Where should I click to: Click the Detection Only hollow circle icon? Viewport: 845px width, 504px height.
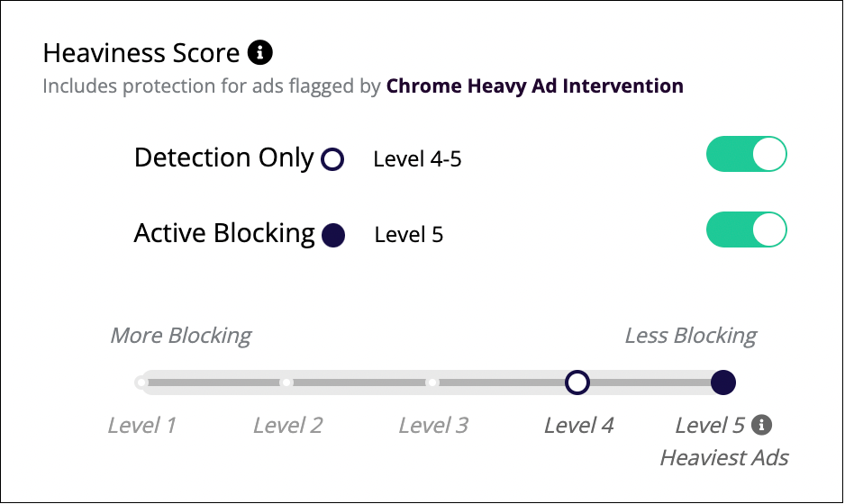pyautogui.click(x=332, y=159)
